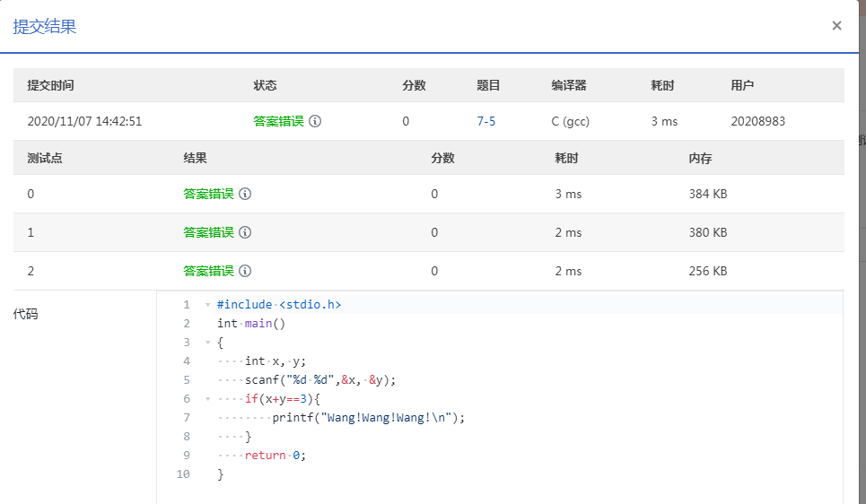Open problem 7-5 link
The image size is (866, 504).
[x=485, y=121]
